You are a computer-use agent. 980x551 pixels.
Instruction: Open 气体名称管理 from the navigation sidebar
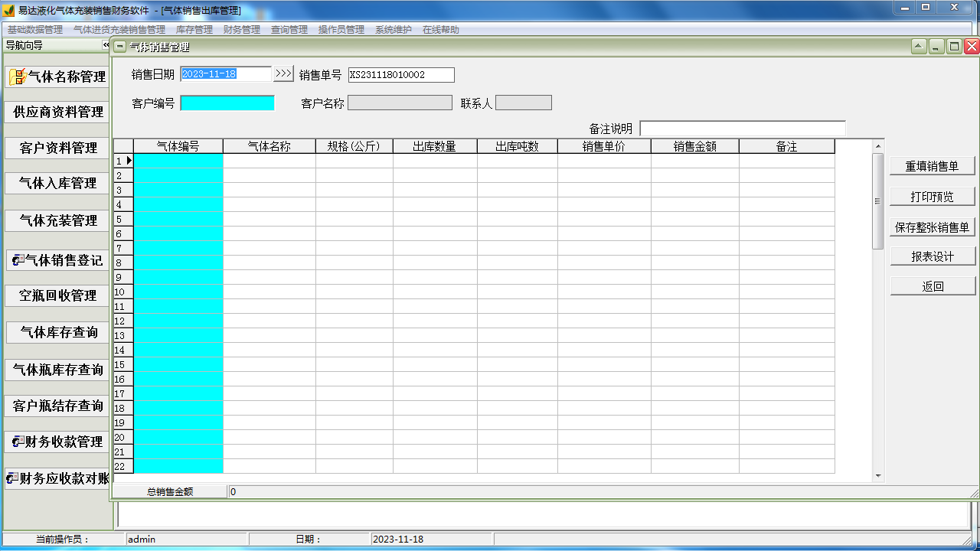point(57,77)
